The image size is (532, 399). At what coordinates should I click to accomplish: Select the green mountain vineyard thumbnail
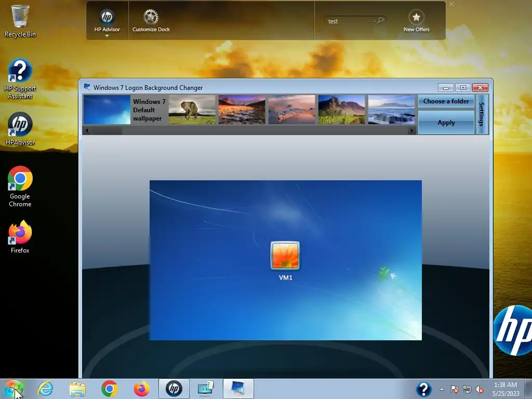click(x=342, y=110)
